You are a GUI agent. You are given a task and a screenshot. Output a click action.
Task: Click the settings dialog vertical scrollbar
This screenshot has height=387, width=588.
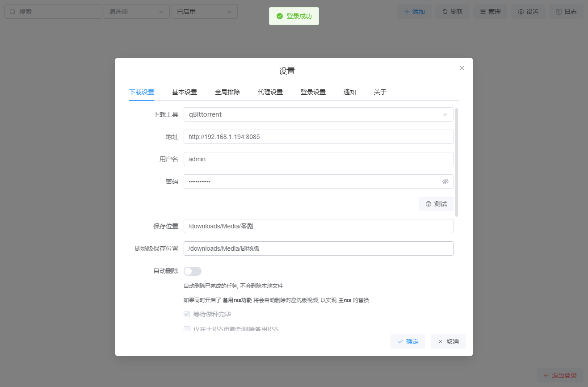coord(457,163)
